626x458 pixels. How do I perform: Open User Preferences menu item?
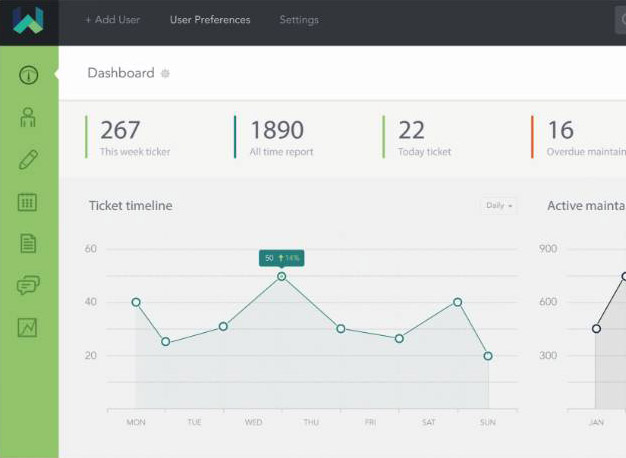click(x=210, y=20)
